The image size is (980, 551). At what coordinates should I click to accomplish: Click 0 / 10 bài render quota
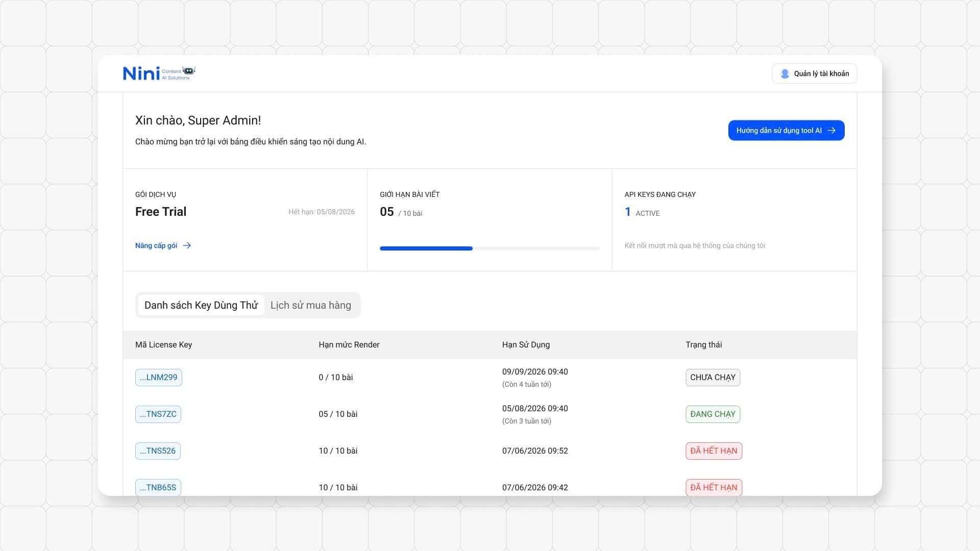click(336, 378)
